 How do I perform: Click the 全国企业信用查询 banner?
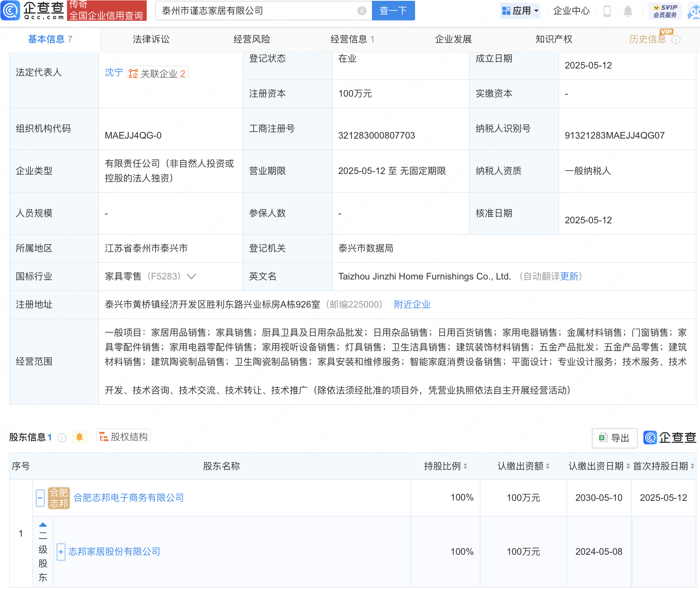click(107, 10)
